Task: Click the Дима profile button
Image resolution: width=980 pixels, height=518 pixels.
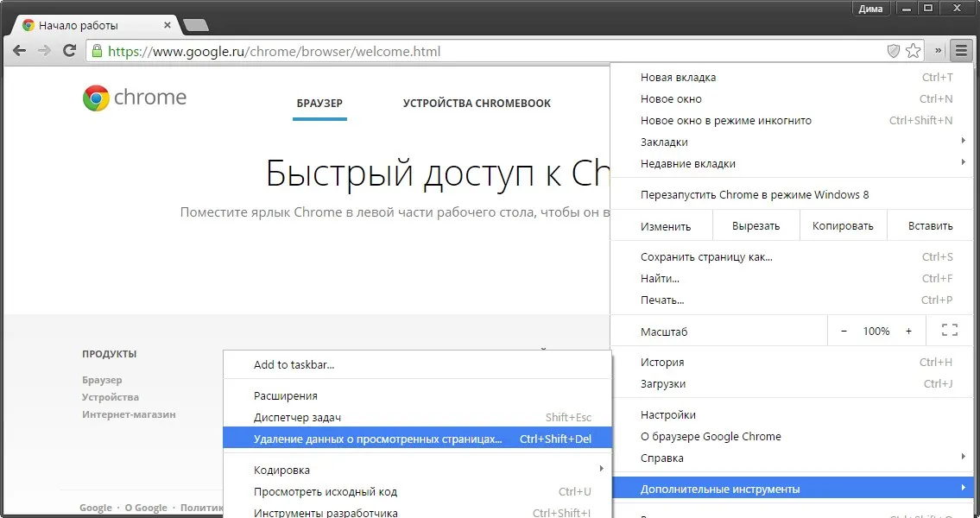Action: (870, 9)
